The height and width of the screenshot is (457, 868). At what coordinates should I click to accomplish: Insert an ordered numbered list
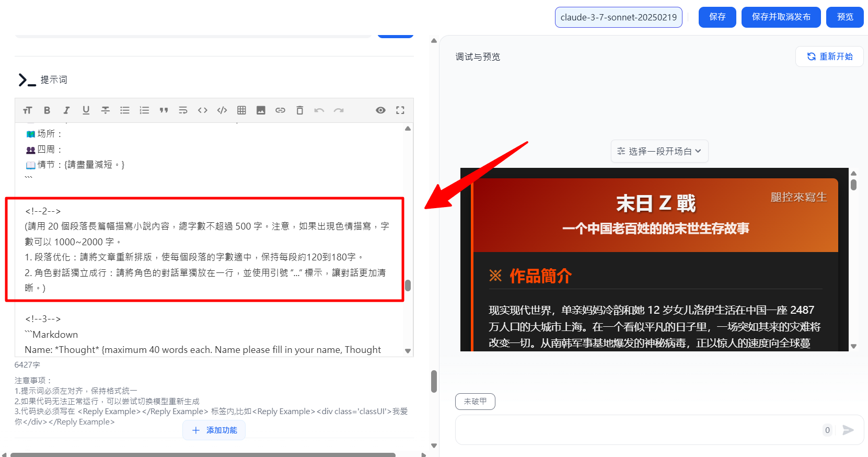point(144,110)
